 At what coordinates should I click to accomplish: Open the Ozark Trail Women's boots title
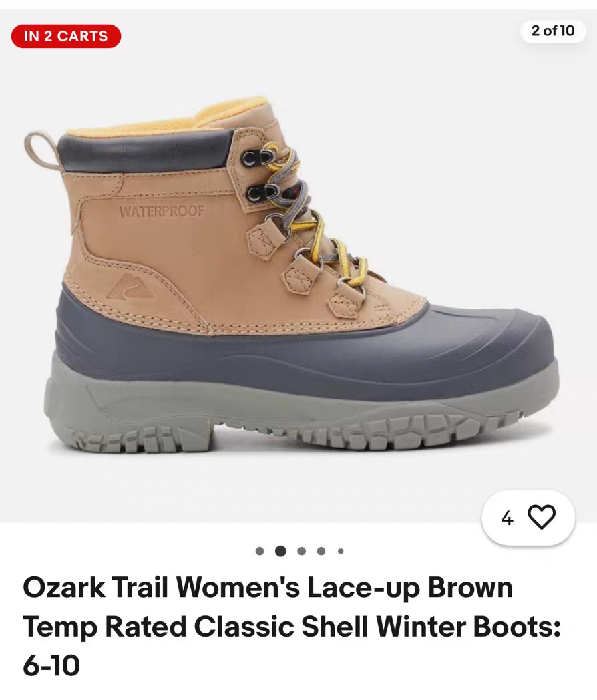[292, 626]
